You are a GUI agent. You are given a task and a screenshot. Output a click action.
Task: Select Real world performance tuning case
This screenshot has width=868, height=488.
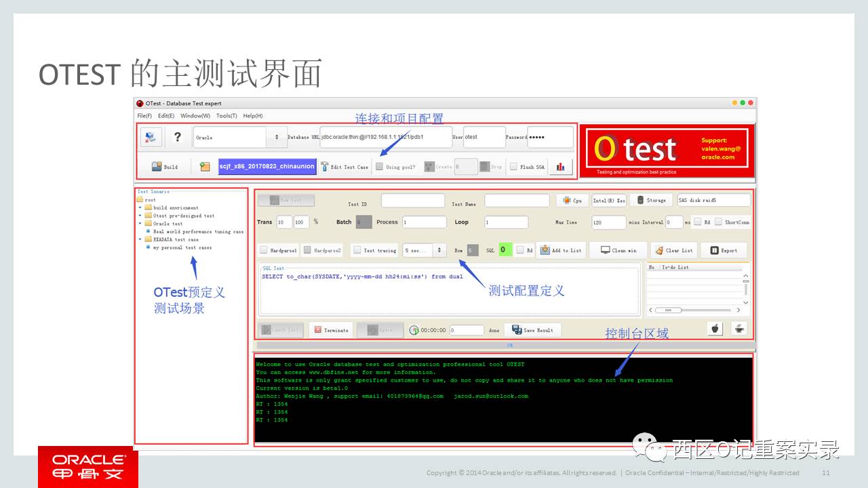click(198, 232)
